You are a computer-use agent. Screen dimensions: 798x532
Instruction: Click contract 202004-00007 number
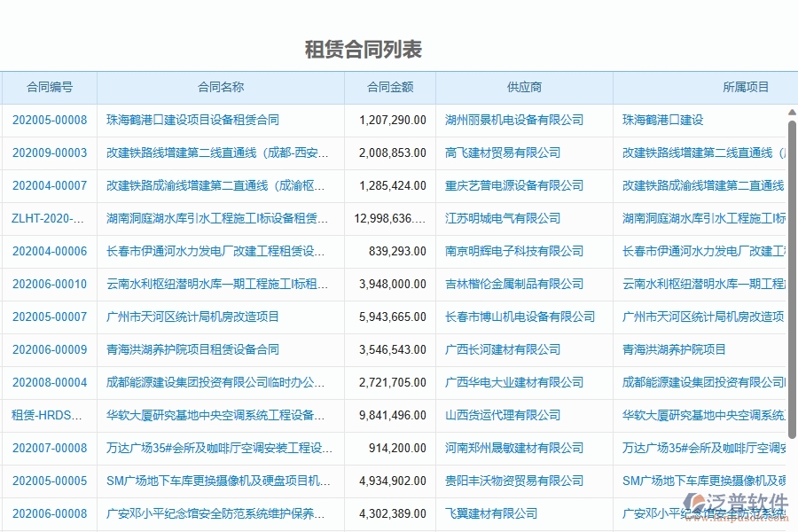click(49, 185)
